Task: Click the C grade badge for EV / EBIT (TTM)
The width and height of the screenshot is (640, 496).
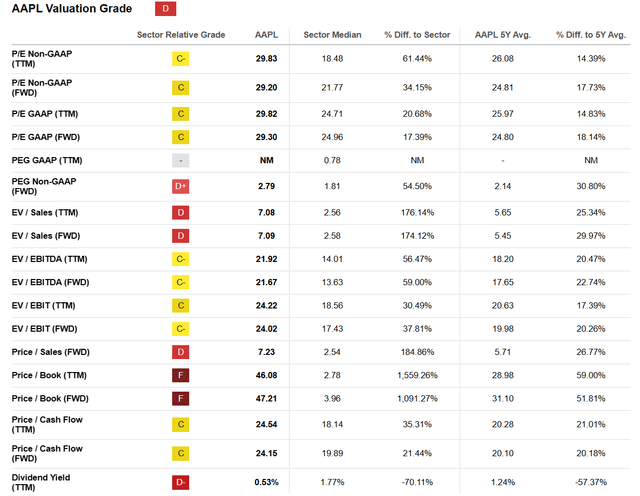Action: coord(180,306)
